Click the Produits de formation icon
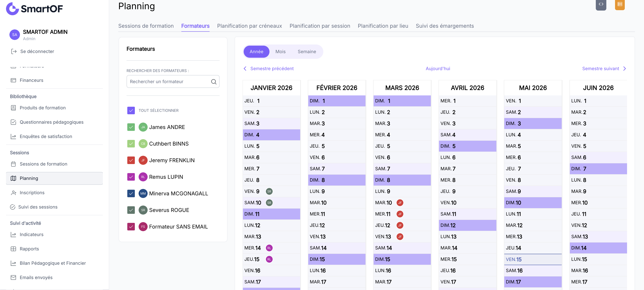Screen dimensions: 644x290 click(x=14, y=108)
